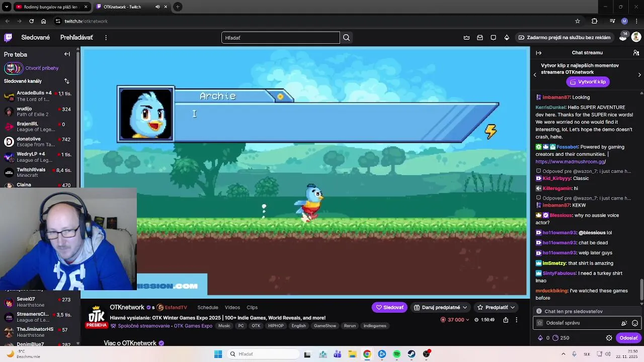The image size is (644, 362).
Task: Mute the OTKnetwork Twitch tab audio
Action: (x=157, y=7)
